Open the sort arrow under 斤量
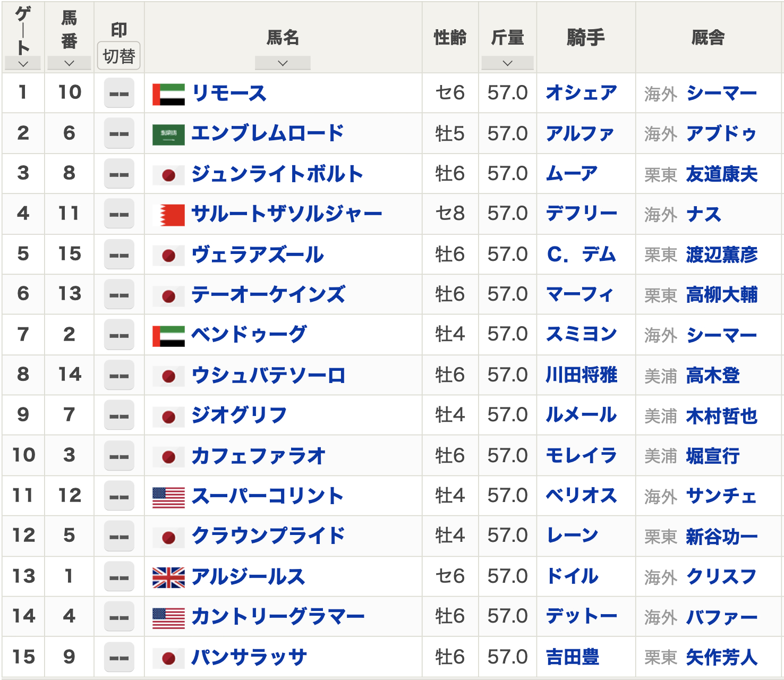 (507, 63)
